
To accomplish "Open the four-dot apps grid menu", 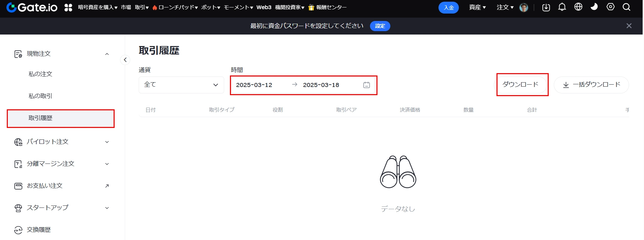I will (x=69, y=7).
